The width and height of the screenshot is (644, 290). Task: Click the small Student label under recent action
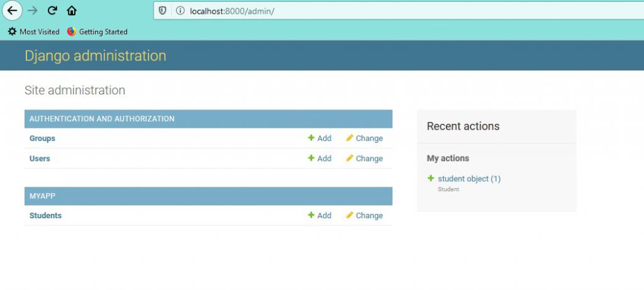pos(448,189)
